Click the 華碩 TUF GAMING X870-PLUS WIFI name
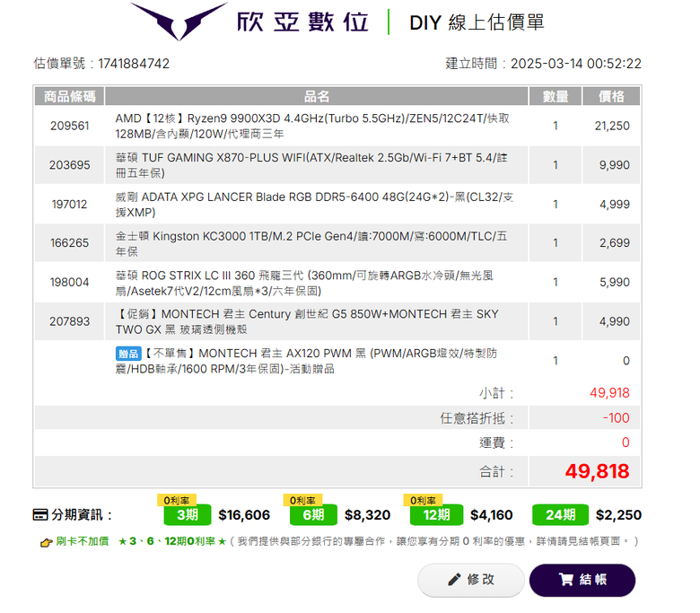 click(311, 165)
